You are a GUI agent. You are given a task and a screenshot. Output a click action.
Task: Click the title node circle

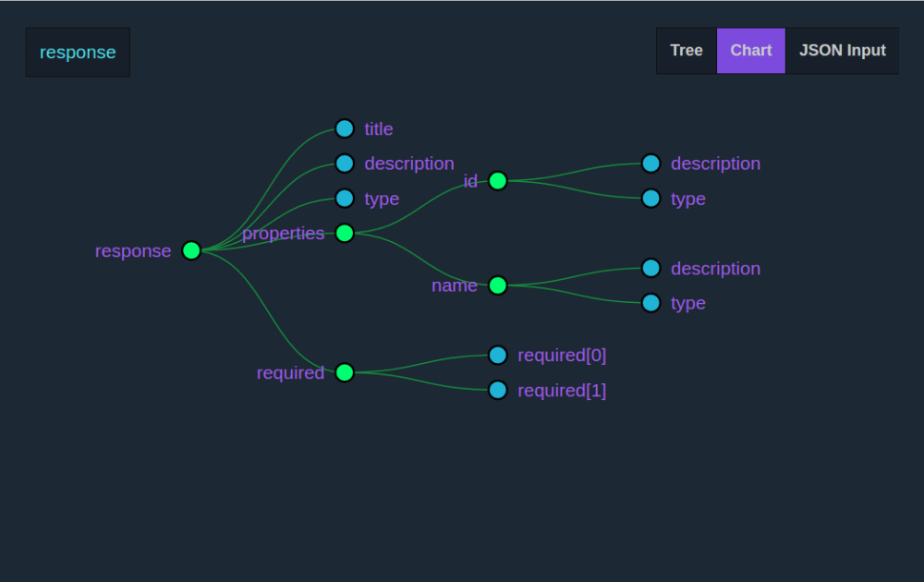(x=345, y=128)
